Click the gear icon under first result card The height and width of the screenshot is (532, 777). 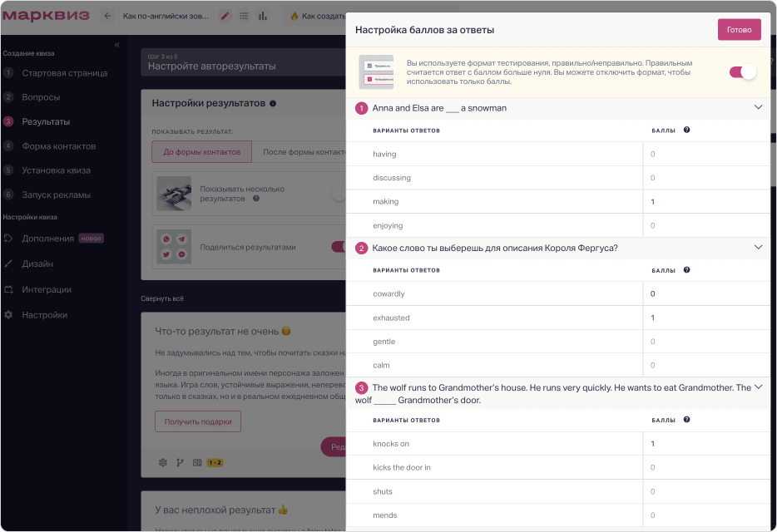pos(163,462)
